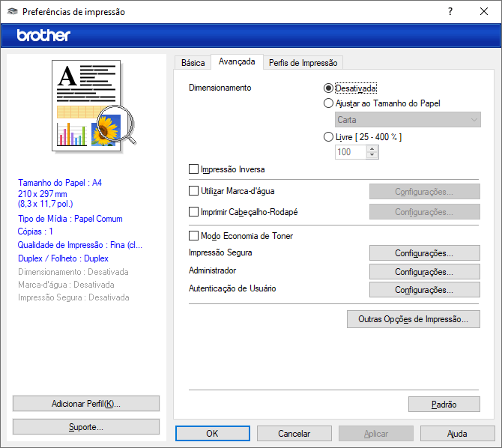Switch to the Básica tab
This screenshot has height=448, width=502.
(193, 63)
